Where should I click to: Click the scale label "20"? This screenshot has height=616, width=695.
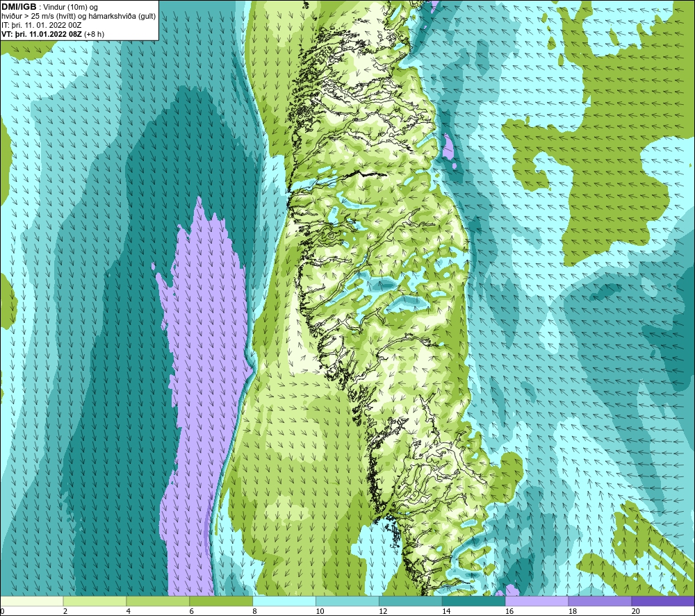(x=636, y=611)
